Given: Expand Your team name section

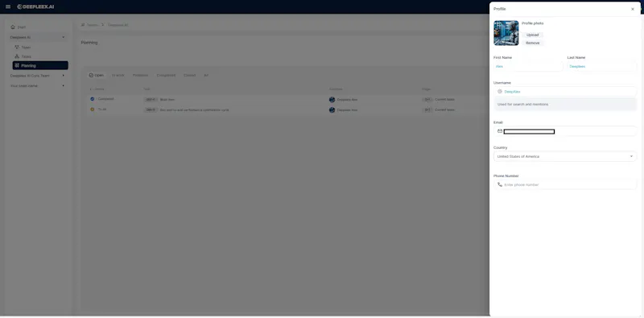Looking at the screenshot, I should pos(64,85).
